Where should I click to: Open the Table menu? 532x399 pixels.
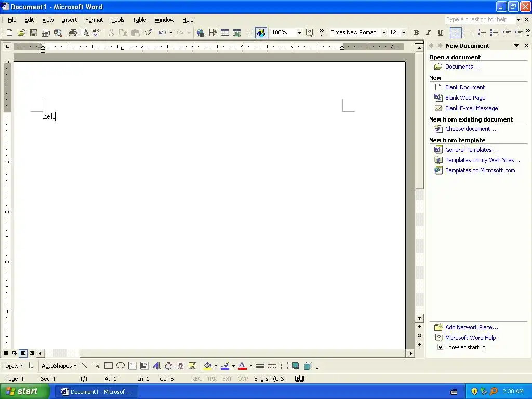pos(139,20)
